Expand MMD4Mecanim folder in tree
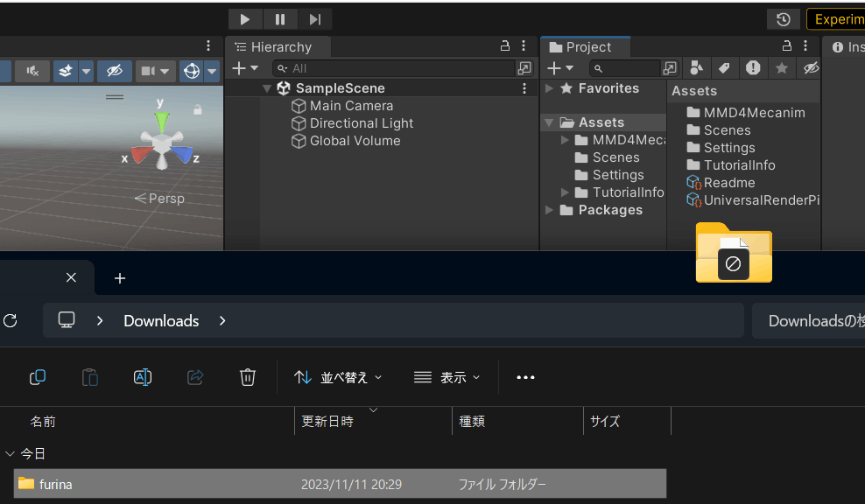Screen dimensions: 865x504 (x=565, y=140)
